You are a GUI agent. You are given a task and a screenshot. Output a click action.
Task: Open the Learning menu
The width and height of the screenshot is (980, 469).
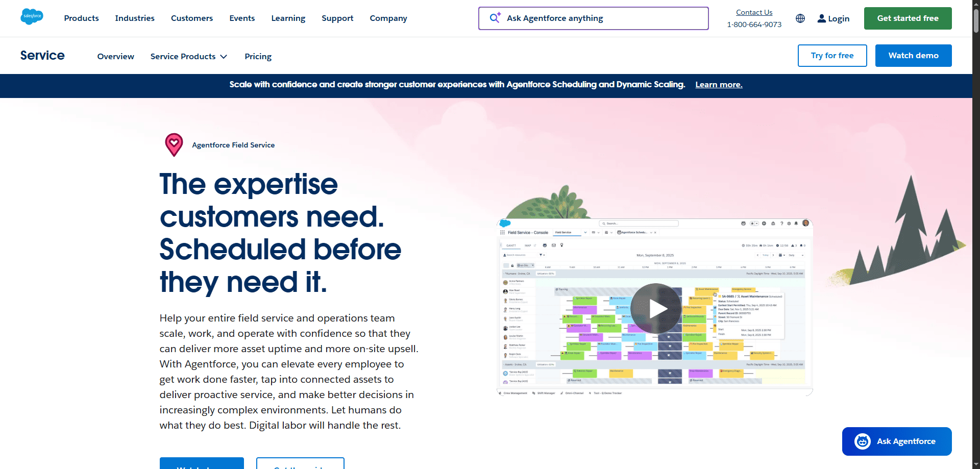tap(288, 18)
